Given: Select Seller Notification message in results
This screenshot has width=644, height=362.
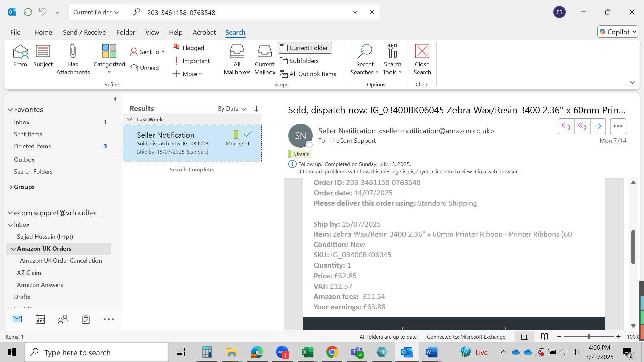Looking at the screenshot, I should point(192,143).
